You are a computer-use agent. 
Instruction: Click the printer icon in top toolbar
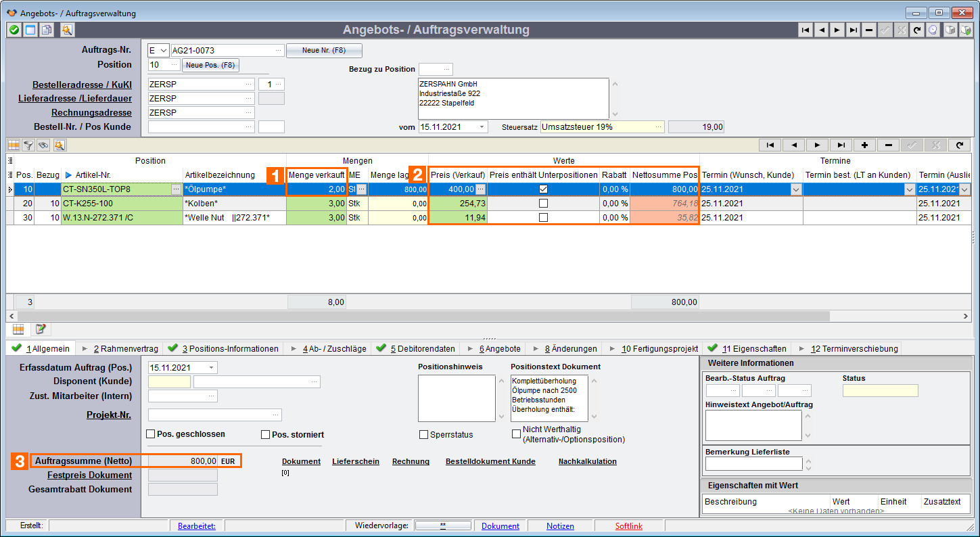(x=950, y=30)
